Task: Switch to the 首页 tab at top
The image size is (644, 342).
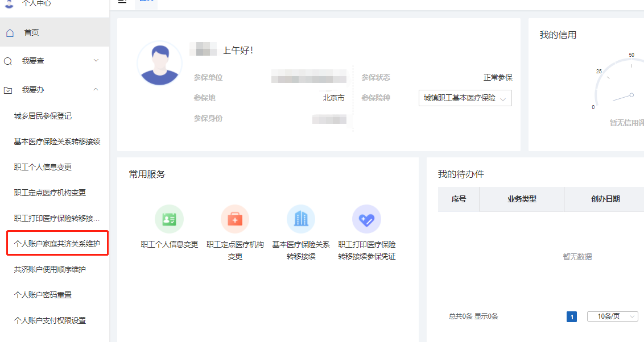Action: coord(146,2)
